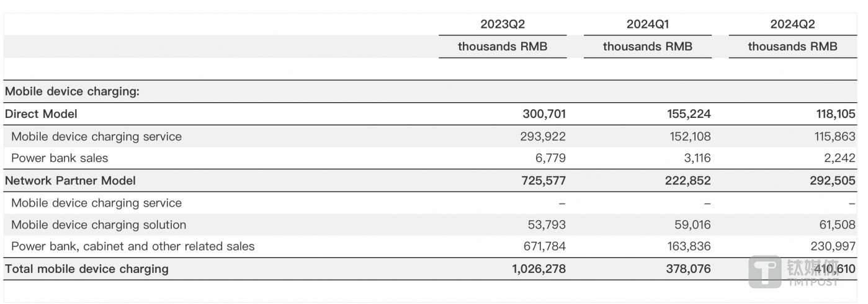The width and height of the screenshot is (868, 304).
Task: Select the Direct Model row label
Action: (x=41, y=114)
